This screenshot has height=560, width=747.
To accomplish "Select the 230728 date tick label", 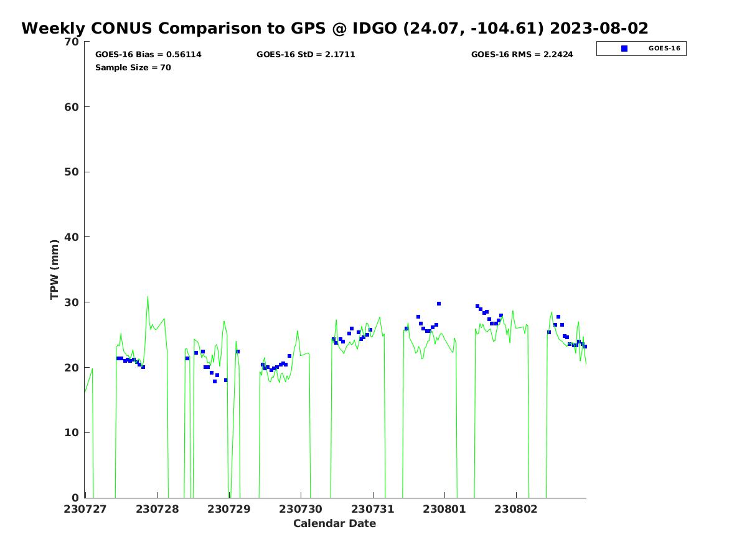I will click(157, 509).
